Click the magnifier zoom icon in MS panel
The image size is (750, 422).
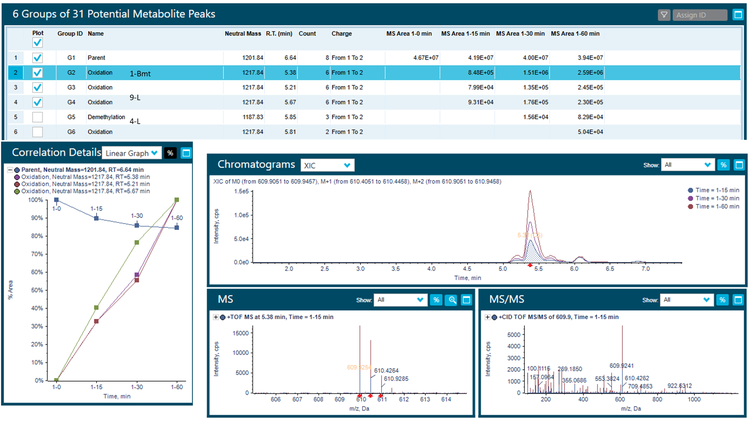point(452,299)
